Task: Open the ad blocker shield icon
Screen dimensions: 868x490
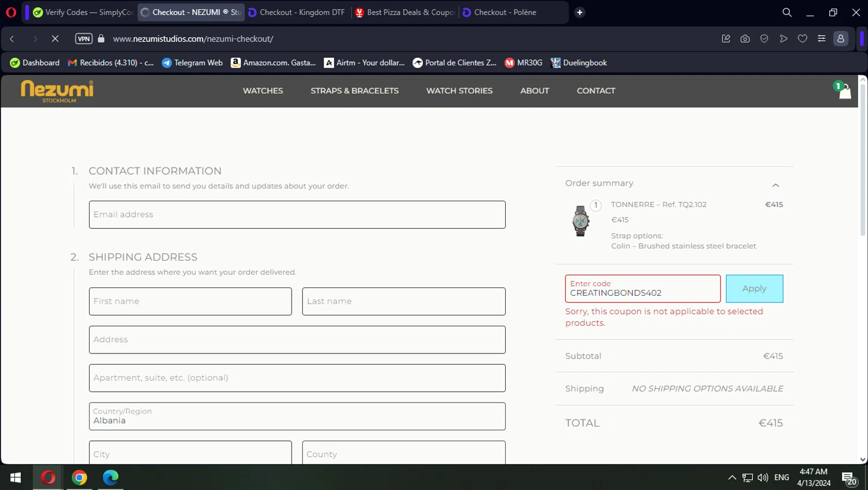Action: point(764,39)
